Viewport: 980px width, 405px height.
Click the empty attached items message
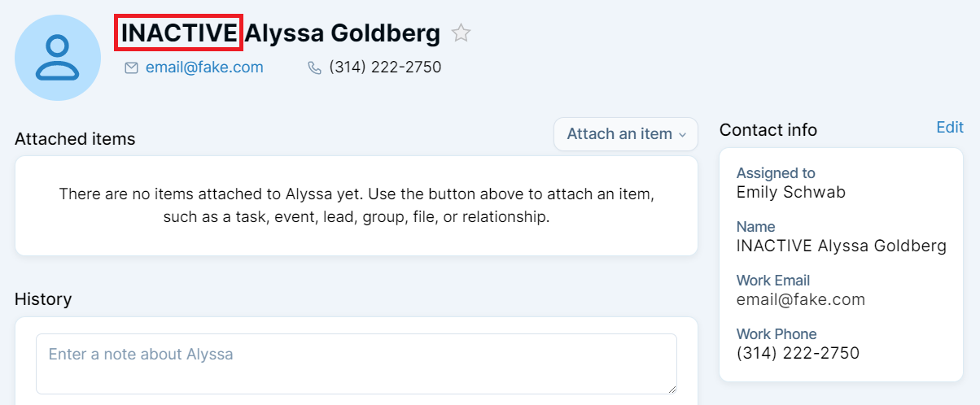point(356,206)
